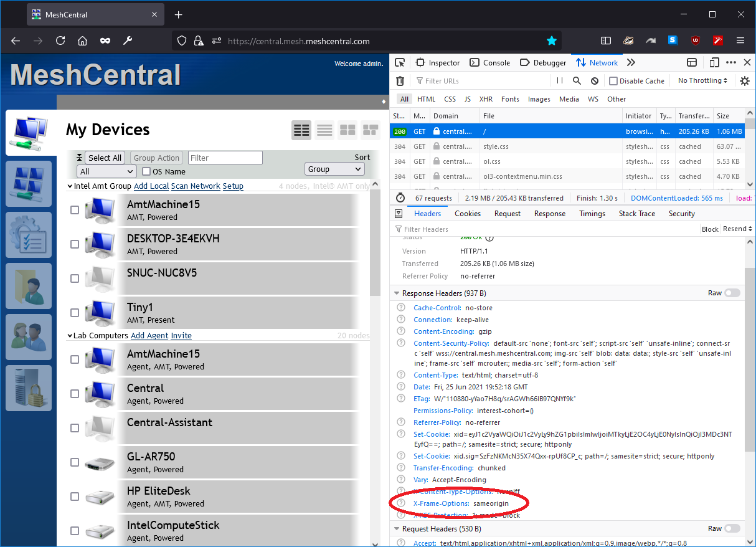Open the All devices filter dropdown

point(106,171)
